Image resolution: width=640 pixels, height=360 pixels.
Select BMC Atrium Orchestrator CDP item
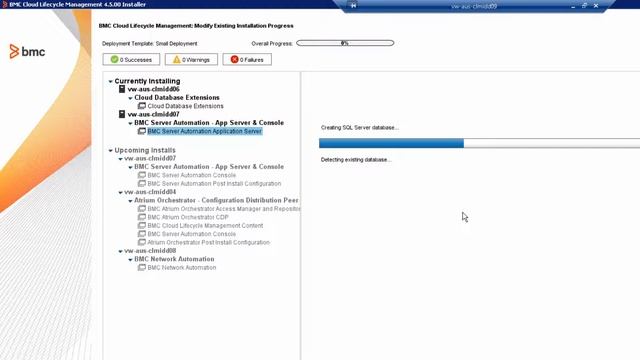coord(188,217)
